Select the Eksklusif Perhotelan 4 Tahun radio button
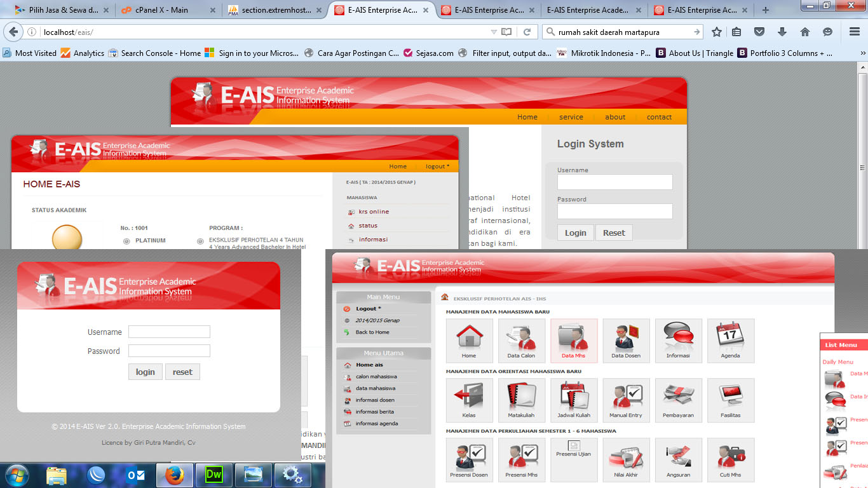868x488 pixels. point(200,241)
